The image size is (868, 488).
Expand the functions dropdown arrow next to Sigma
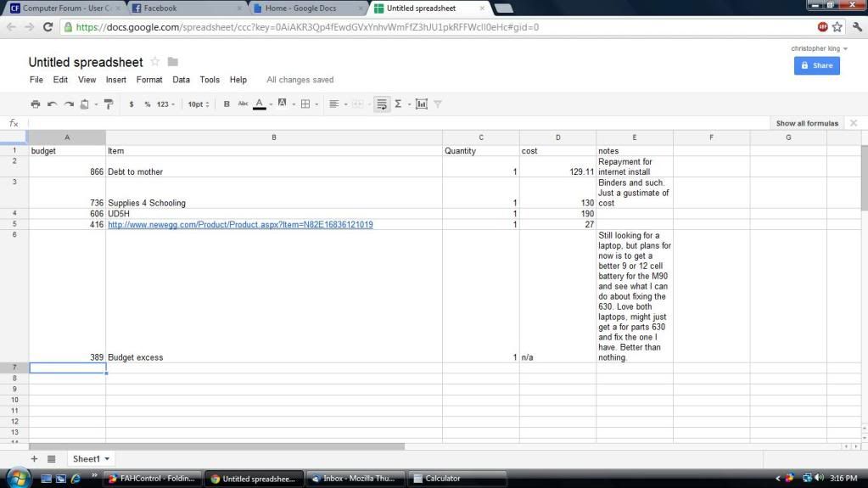click(x=410, y=104)
